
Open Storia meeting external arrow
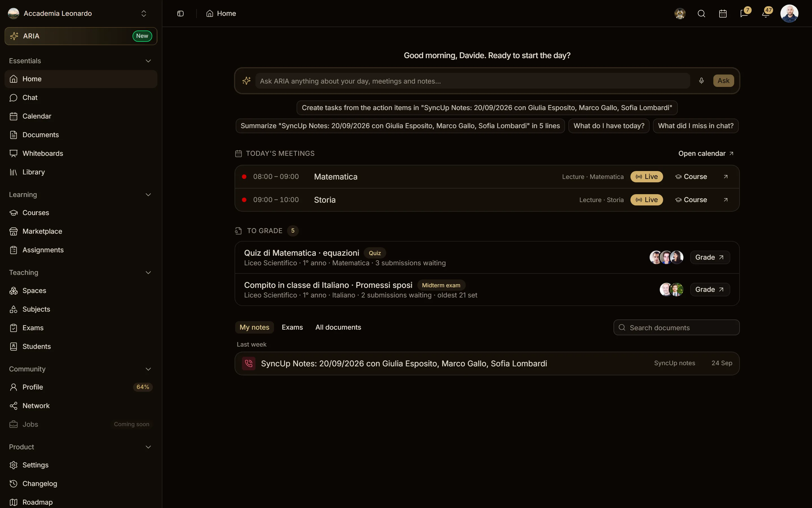click(725, 200)
